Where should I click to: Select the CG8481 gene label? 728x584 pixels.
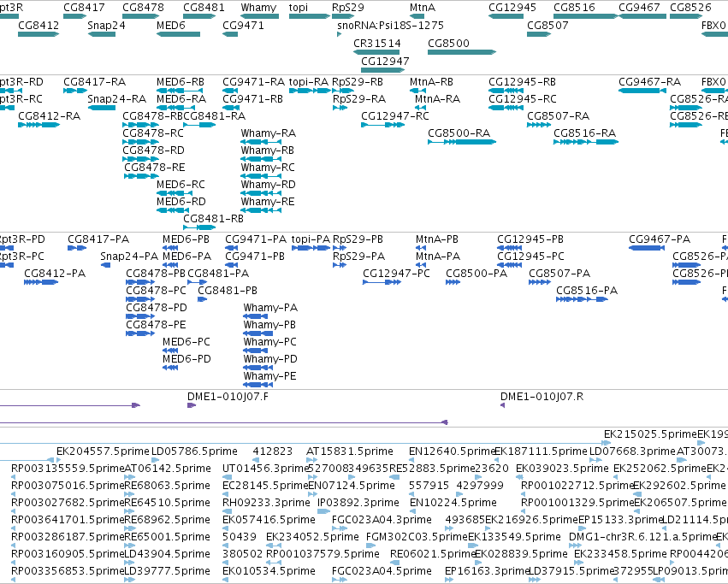(204, 8)
